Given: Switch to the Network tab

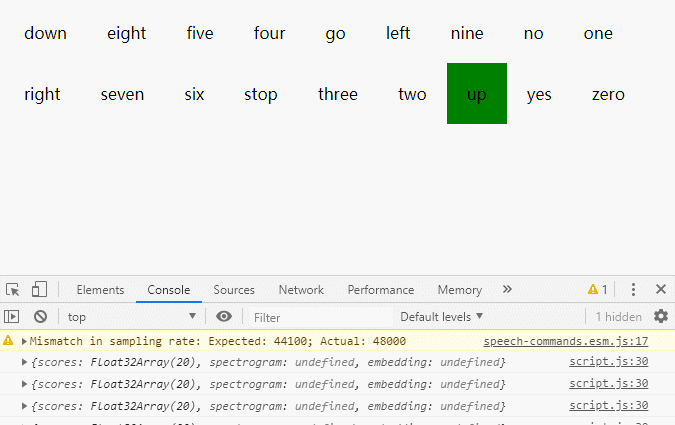Looking at the screenshot, I should [301, 290].
